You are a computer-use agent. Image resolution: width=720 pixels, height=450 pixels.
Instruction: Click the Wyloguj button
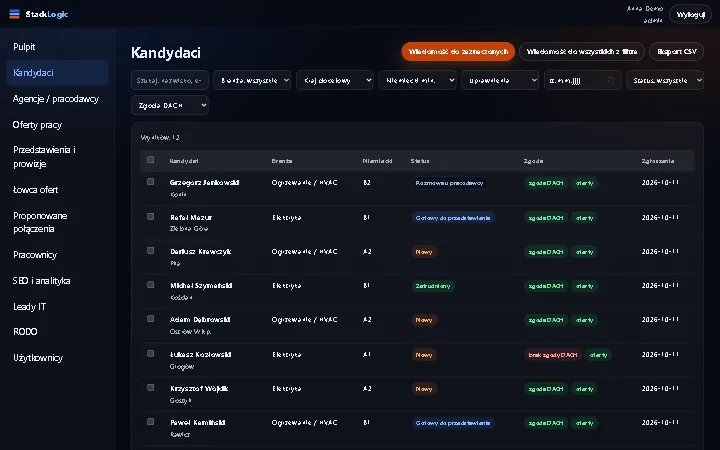click(x=690, y=14)
